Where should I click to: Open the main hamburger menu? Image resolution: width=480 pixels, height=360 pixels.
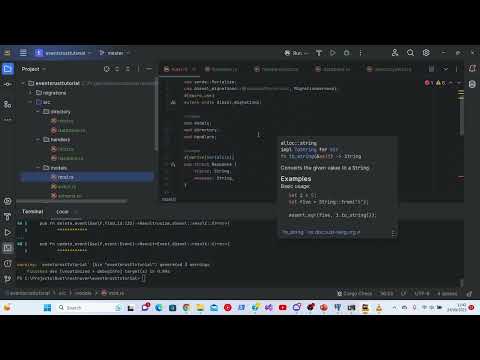[23, 53]
